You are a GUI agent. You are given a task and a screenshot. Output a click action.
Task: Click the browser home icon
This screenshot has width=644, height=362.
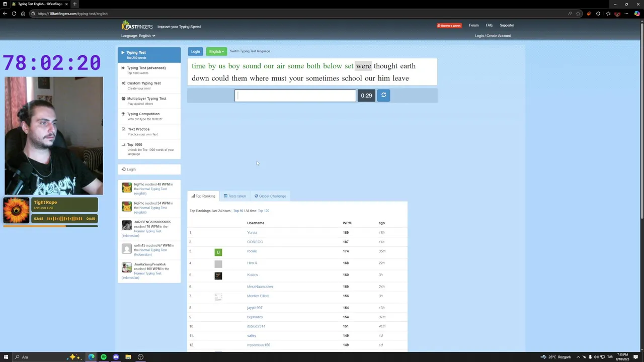23,14
